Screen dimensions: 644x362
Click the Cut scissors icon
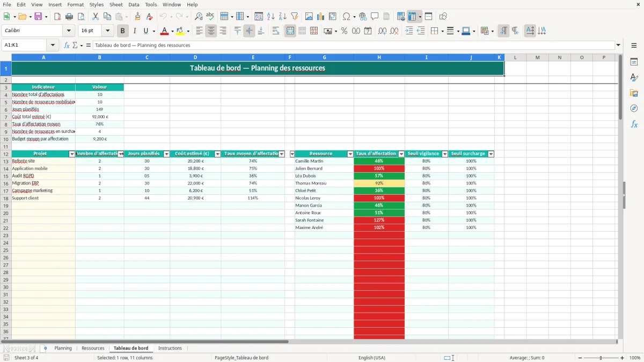[x=96, y=17]
